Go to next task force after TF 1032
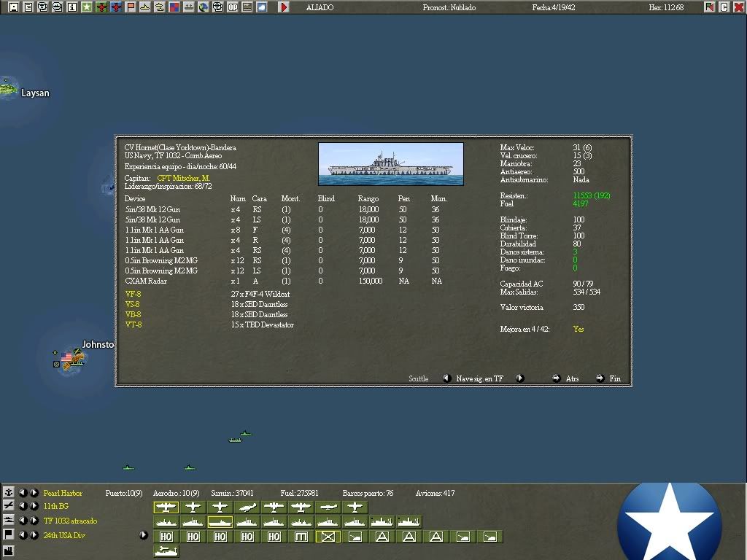 [x=34, y=521]
